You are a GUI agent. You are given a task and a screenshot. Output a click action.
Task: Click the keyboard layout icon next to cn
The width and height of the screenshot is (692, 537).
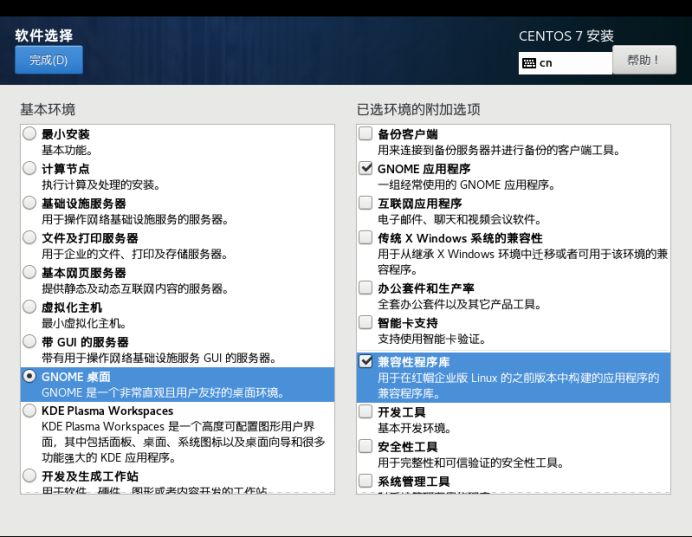coord(528,63)
